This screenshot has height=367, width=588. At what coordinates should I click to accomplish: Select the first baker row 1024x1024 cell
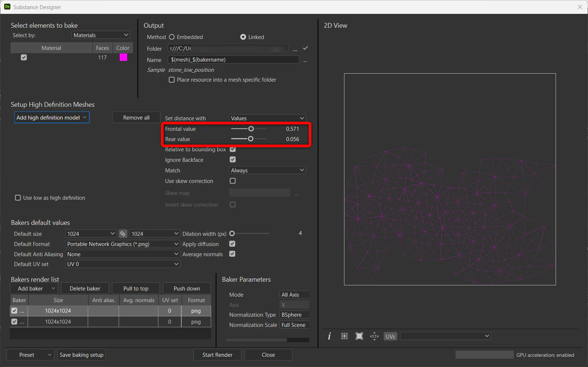point(58,311)
